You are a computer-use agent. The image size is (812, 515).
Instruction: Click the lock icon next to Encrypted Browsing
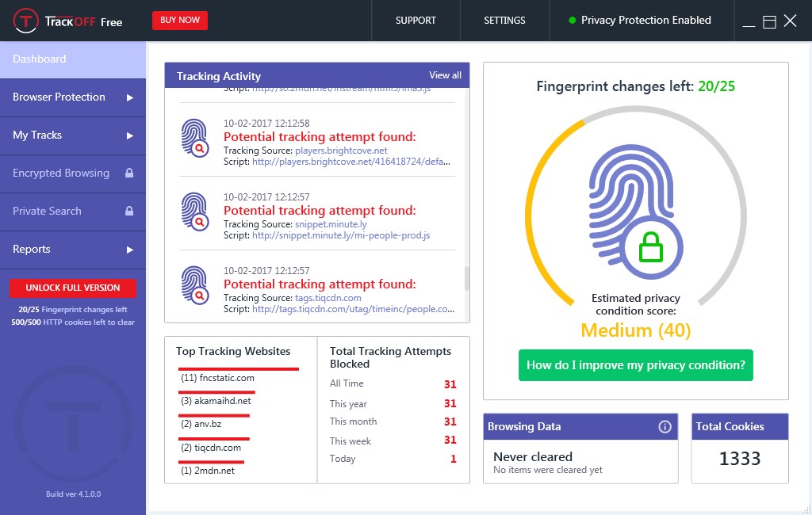coord(129,173)
